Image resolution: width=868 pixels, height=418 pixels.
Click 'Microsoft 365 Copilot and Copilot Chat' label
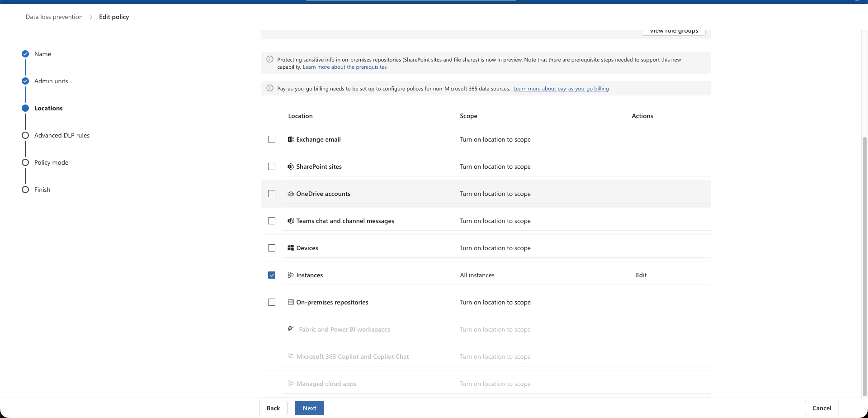point(353,356)
